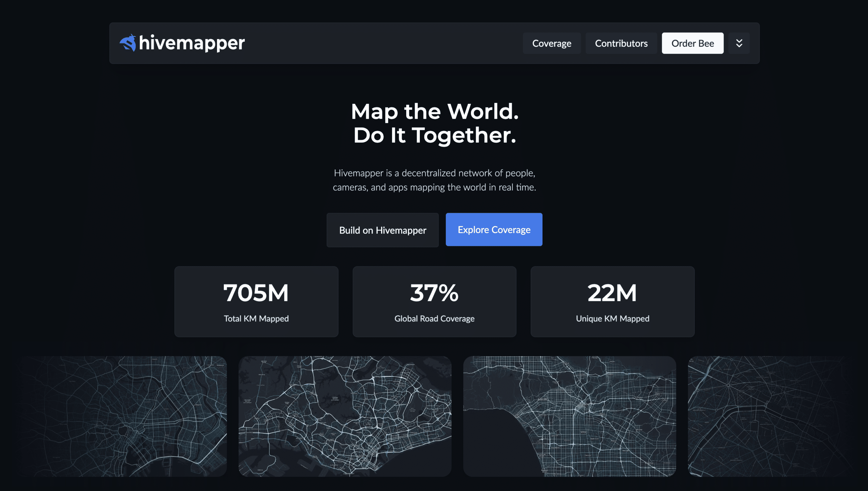Click the Build on Hivemapper button

[382, 230]
